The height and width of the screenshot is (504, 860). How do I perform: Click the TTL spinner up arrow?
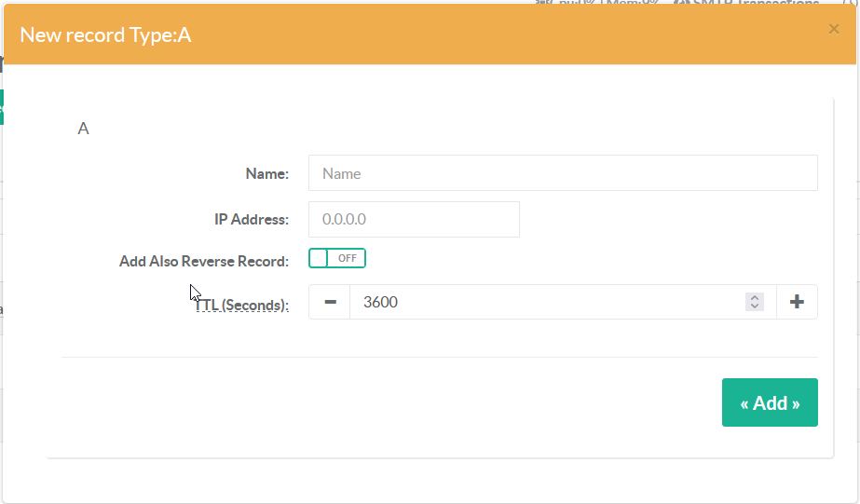pos(756,297)
